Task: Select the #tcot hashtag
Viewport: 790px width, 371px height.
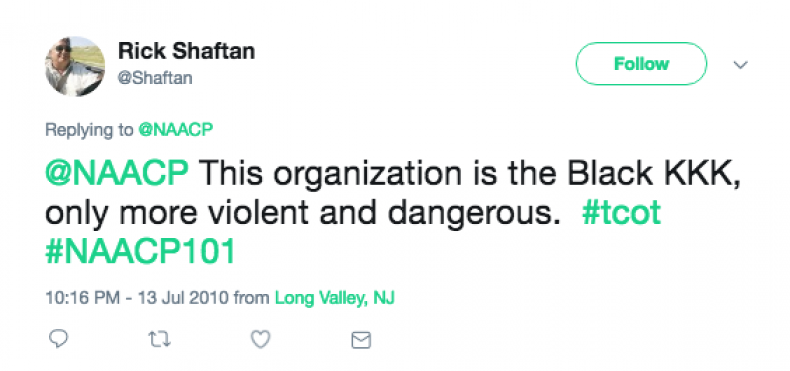Action: point(621,213)
